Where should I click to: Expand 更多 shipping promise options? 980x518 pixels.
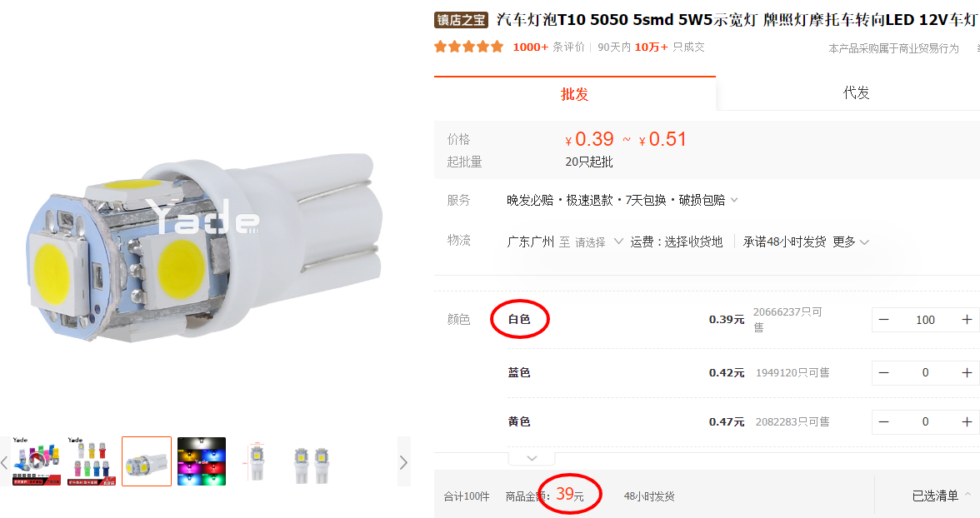point(851,242)
